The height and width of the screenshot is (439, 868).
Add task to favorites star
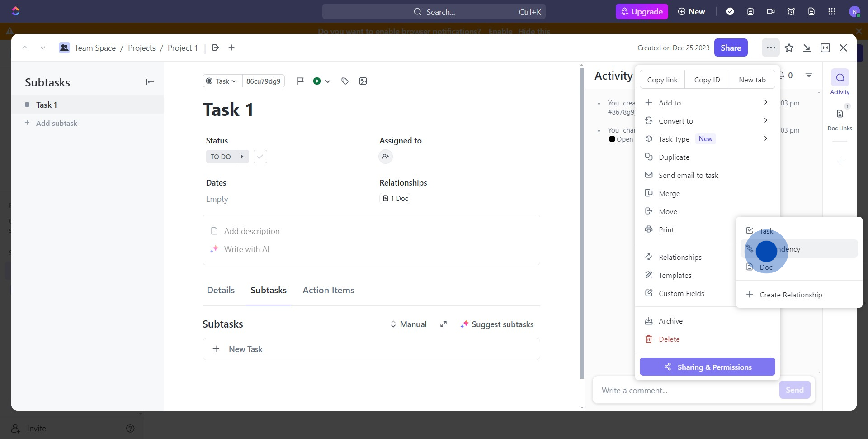point(789,48)
